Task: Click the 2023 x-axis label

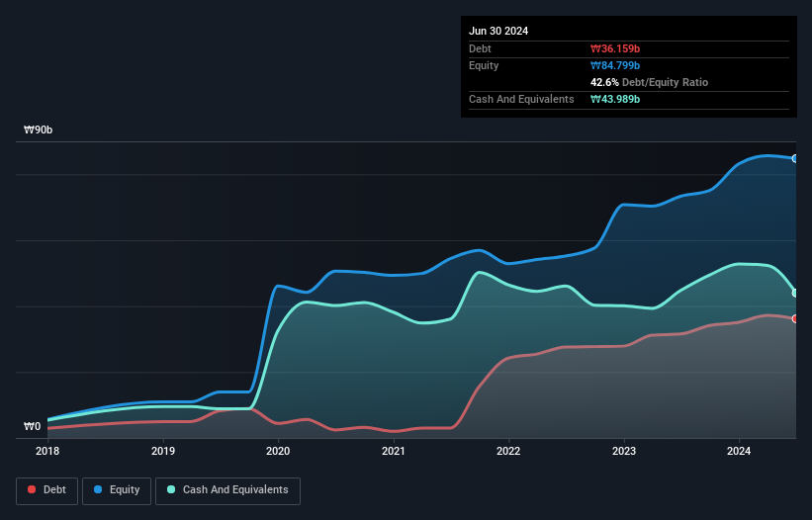Action: tap(624, 451)
